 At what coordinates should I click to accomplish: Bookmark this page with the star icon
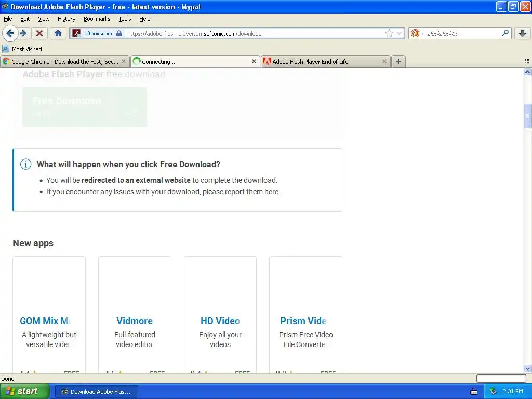click(389, 33)
